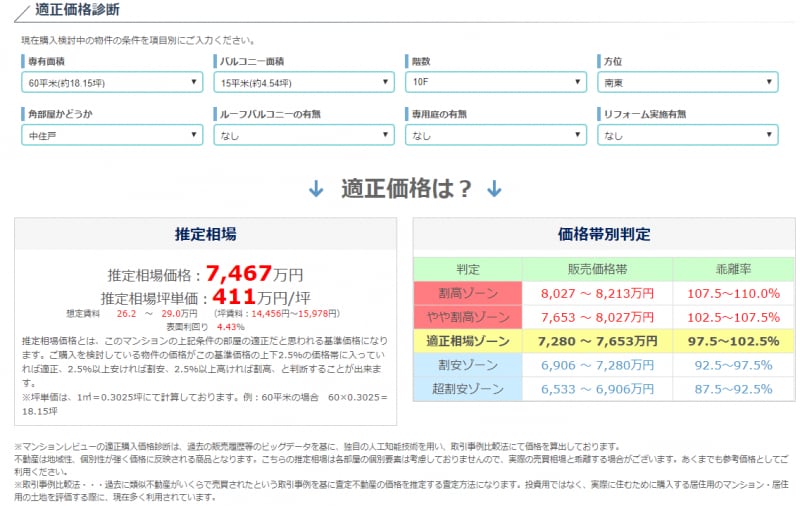Click the 表面利回り 4.43% value

[x=231, y=327]
